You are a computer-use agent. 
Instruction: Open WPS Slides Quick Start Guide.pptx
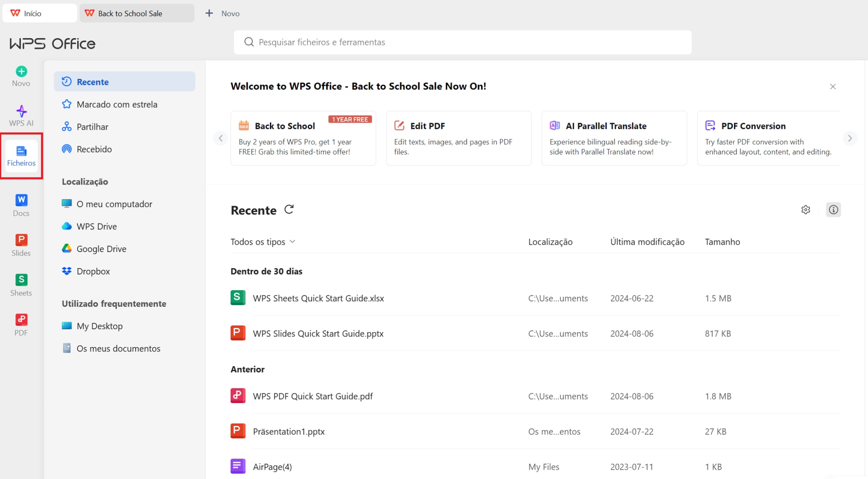point(318,333)
